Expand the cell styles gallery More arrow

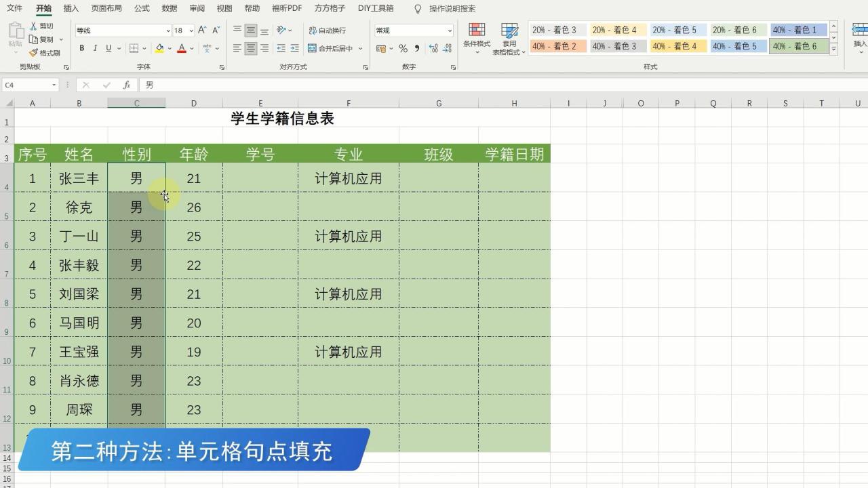(x=833, y=50)
